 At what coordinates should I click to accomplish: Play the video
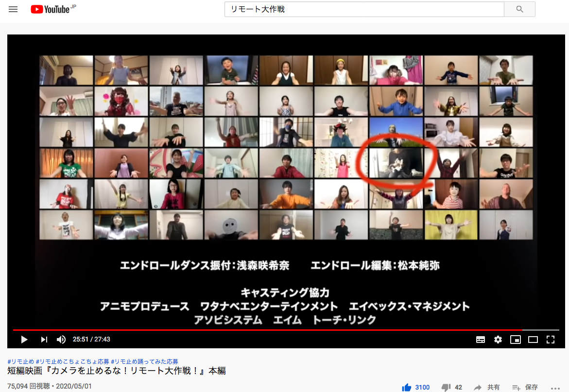click(x=24, y=340)
